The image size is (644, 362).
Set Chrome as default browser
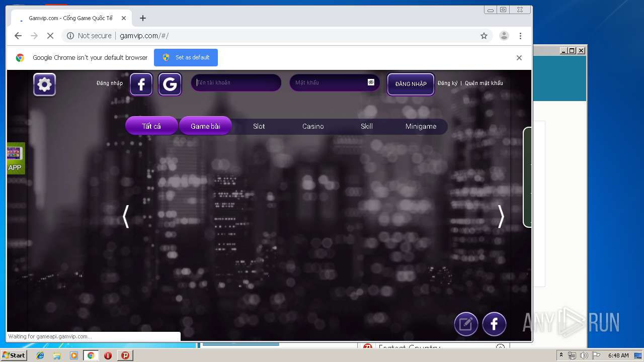186,57
